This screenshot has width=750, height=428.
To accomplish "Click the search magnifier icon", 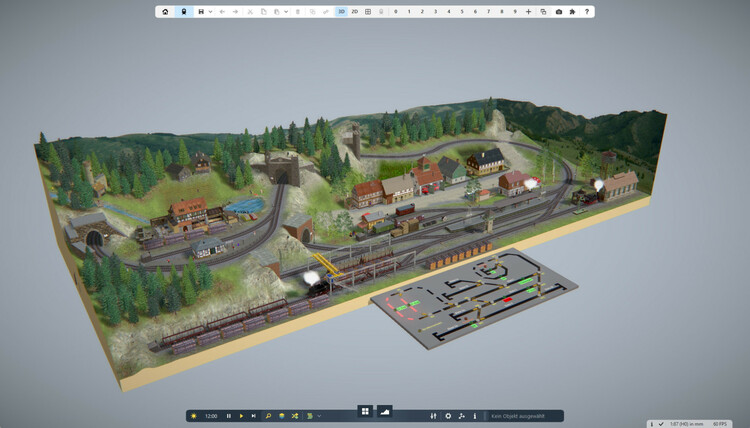I will 268,416.
